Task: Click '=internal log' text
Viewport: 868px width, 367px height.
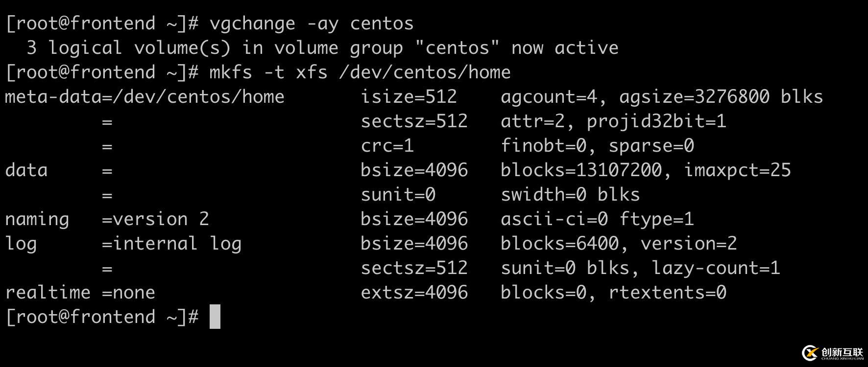Action: (x=171, y=244)
